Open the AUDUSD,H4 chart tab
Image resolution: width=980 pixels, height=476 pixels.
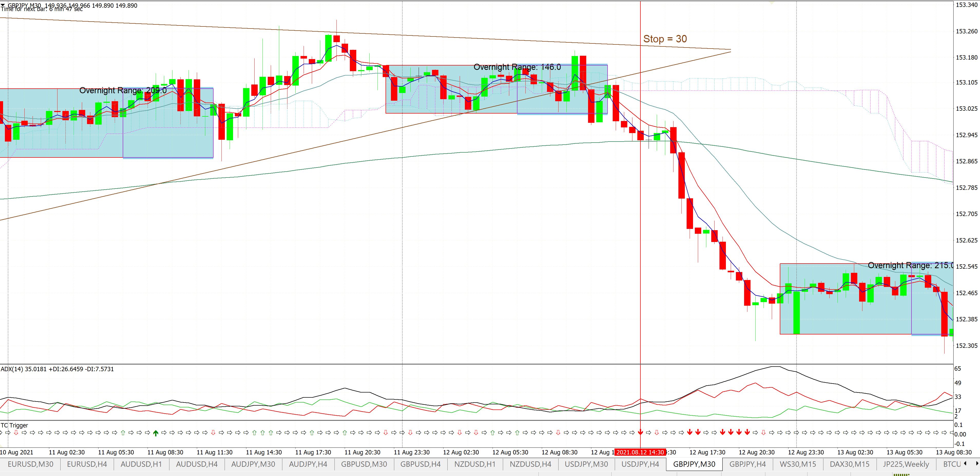point(197,464)
